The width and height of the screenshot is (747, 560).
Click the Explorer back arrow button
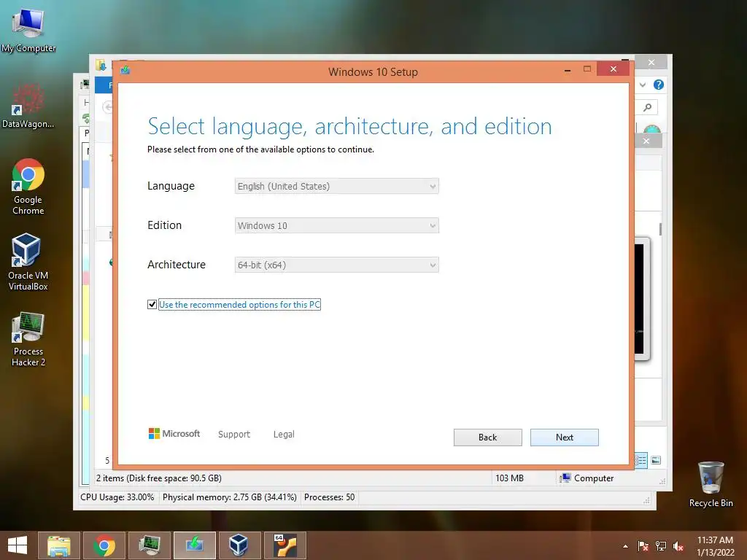pyautogui.click(x=108, y=107)
